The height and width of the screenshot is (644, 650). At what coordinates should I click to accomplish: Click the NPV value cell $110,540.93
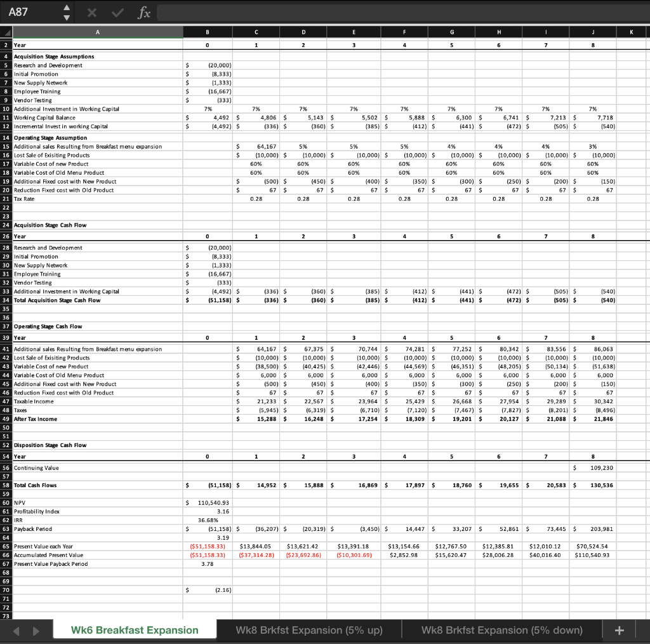click(208, 502)
